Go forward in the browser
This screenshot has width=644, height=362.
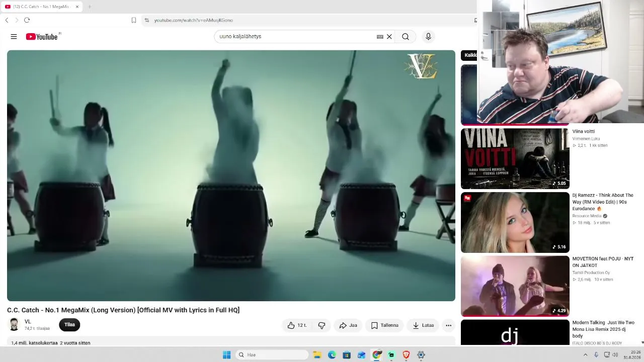point(17,20)
